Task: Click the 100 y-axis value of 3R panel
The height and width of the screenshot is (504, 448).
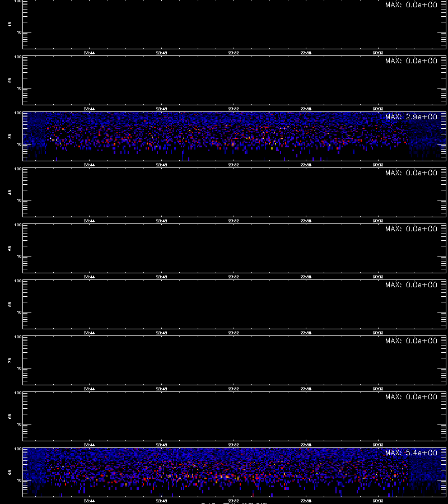Action: point(18,113)
